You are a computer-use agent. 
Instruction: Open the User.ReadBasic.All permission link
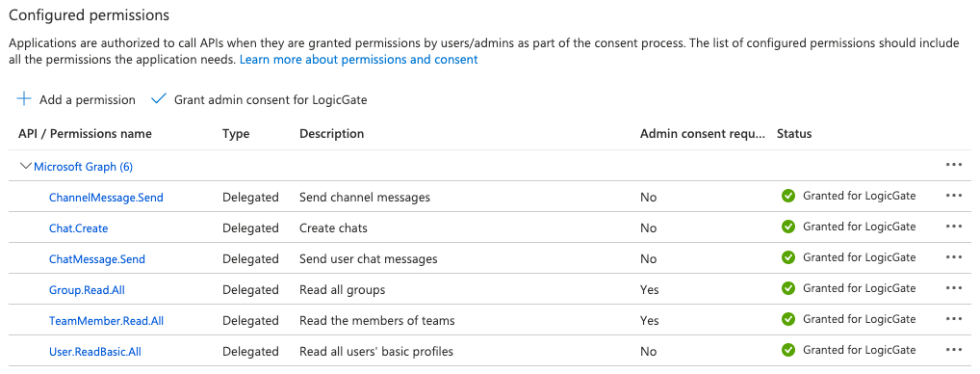95,352
